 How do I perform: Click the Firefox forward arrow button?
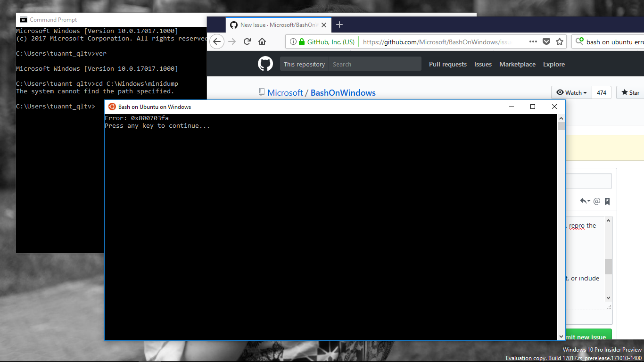(x=231, y=41)
